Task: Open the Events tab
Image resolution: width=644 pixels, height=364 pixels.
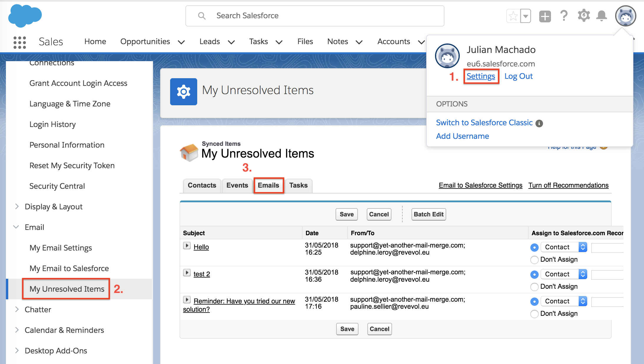Action: tap(237, 185)
